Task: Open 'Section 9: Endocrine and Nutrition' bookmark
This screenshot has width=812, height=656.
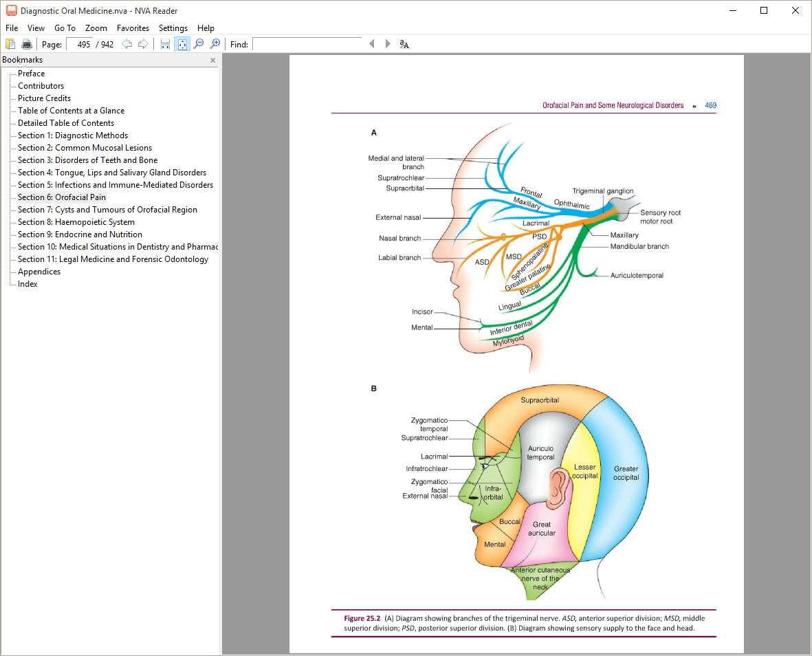Action: click(x=80, y=234)
